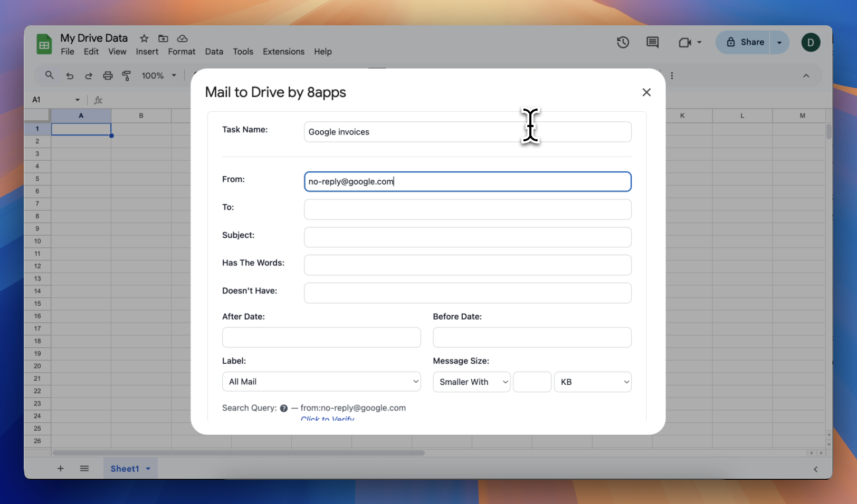The height and width of the screenshot is (504, 857).
Task: Open the Help menu
Action: point(323,52)
